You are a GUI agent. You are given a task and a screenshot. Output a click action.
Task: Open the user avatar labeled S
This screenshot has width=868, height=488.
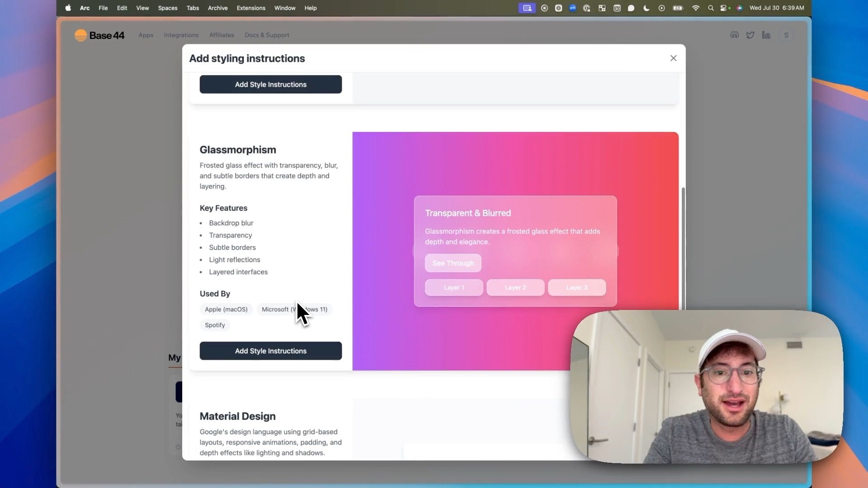pos(786,35)
